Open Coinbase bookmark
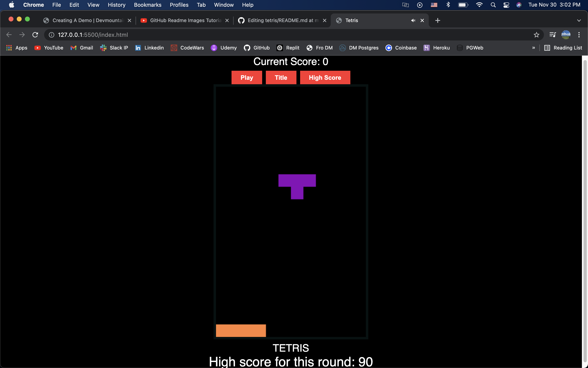The width and height of the screenshot is (588, 368). click(x=401, y=48)
